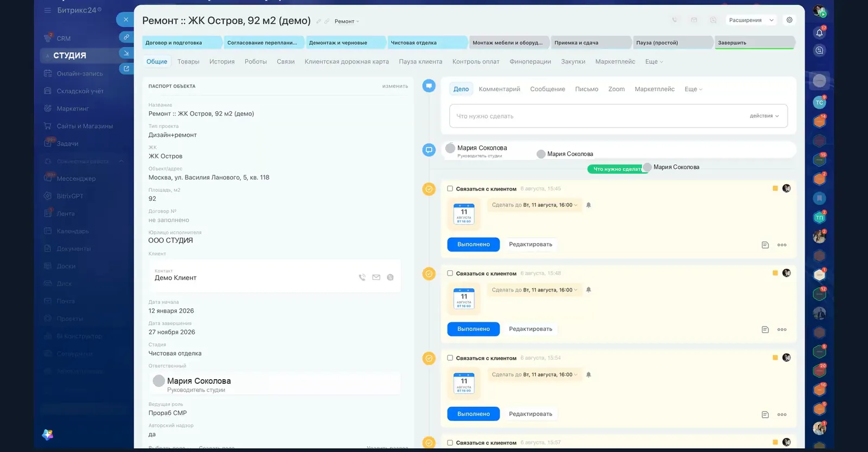Select the Комментарий timeline tab
868x452 pixels.
pyautogui.click(x=499, y=89)
